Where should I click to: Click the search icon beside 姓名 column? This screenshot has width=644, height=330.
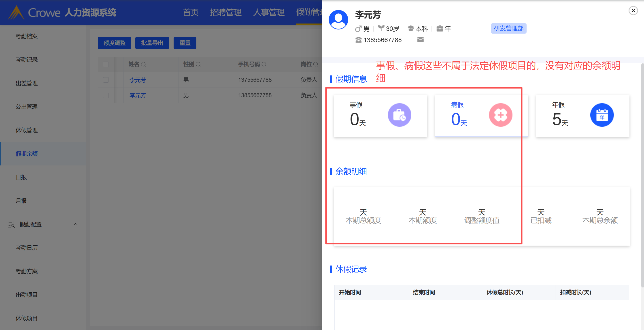coord(144,64)
